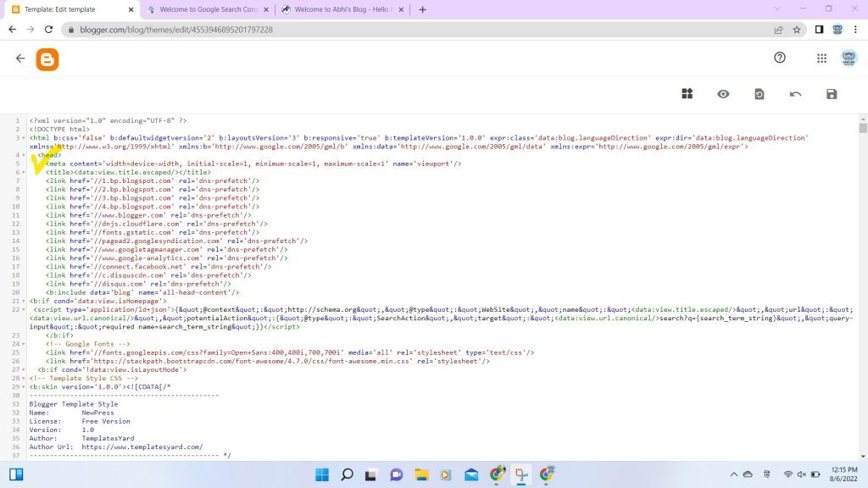868x488 pixels.
Task: Collapse the b:if isLayoutMode line 27
Action: click(23, 369)
